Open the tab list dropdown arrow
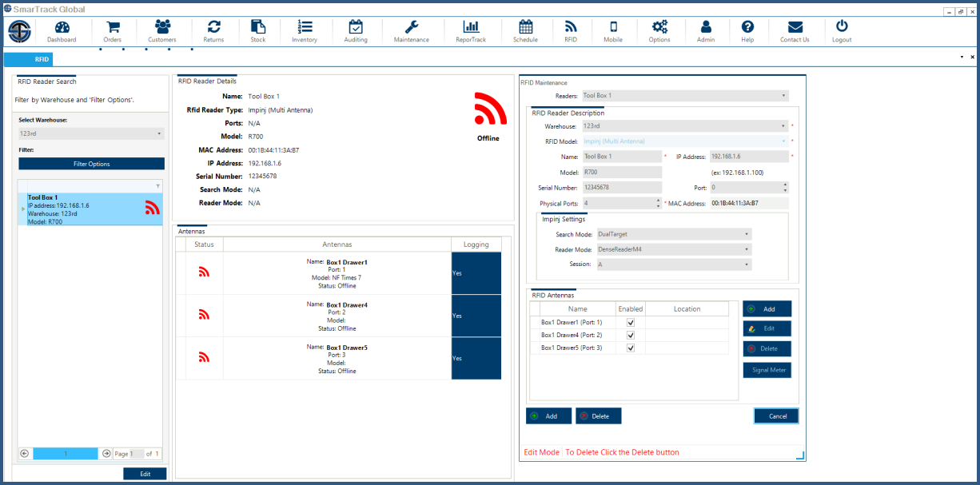Screen dimensions: 980x485 click(x=962, y=58)
